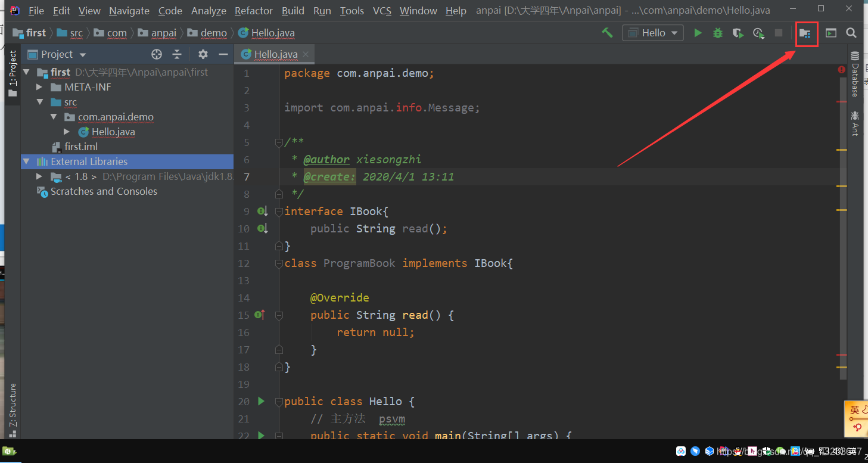868x463 pixels.
Task: Click 'anpai' breadcrumb
Action: (x=164, y=33)
